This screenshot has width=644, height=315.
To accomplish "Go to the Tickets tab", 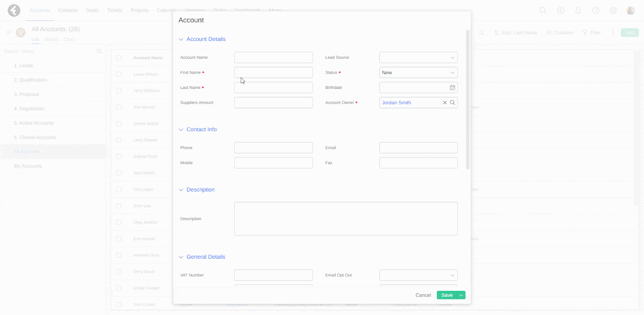I will [x=115, y=10].
